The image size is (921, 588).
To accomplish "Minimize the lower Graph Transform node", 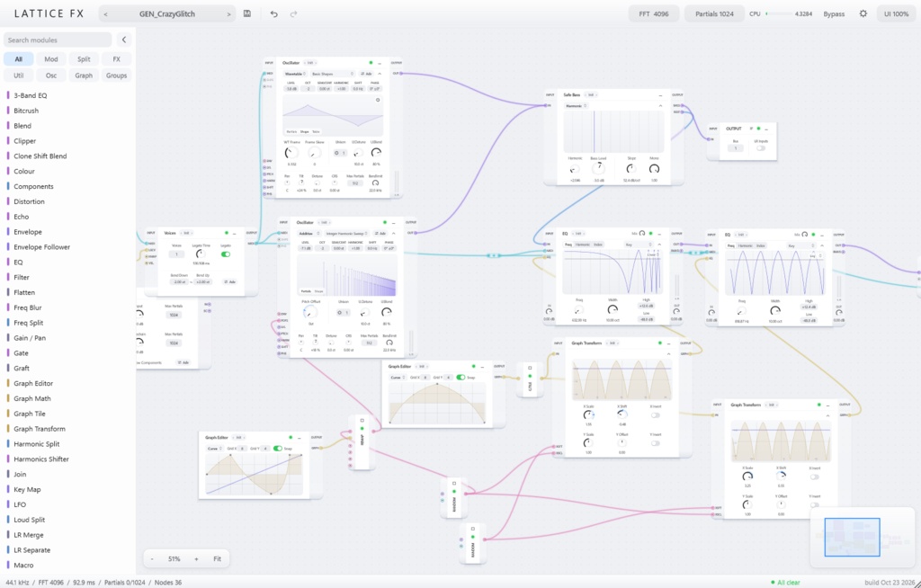I will click(827, 405).
